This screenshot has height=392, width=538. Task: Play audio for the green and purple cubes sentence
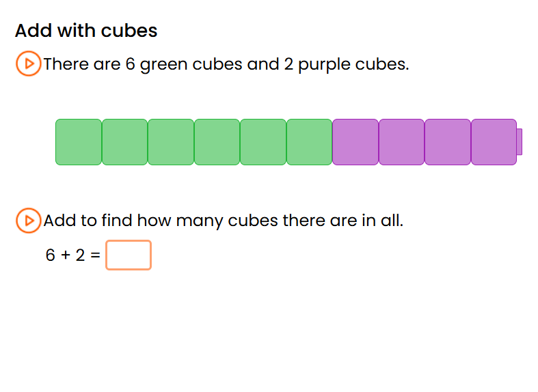[x=28, y=64]
